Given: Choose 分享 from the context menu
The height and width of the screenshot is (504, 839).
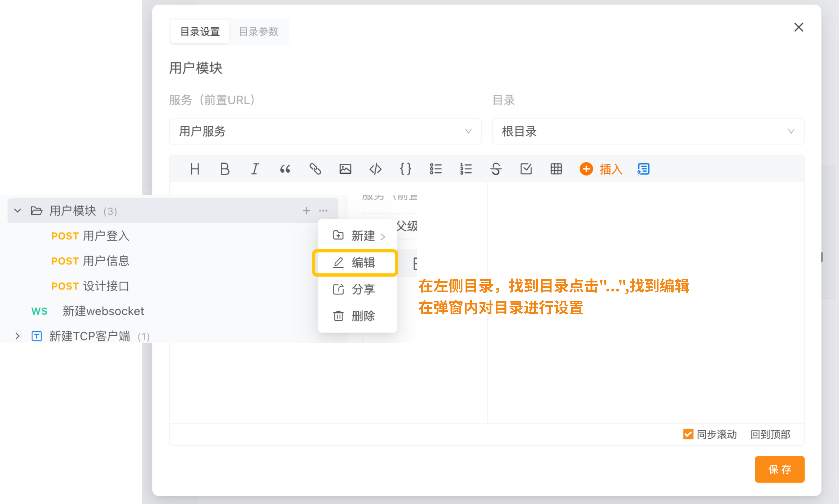Looking at the screenshot, I should point(357,289).
